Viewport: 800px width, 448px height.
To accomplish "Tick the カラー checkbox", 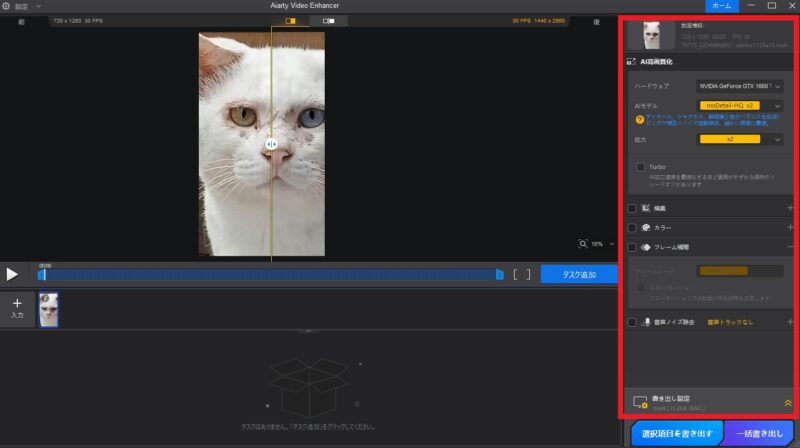I will tap(632, 228).
